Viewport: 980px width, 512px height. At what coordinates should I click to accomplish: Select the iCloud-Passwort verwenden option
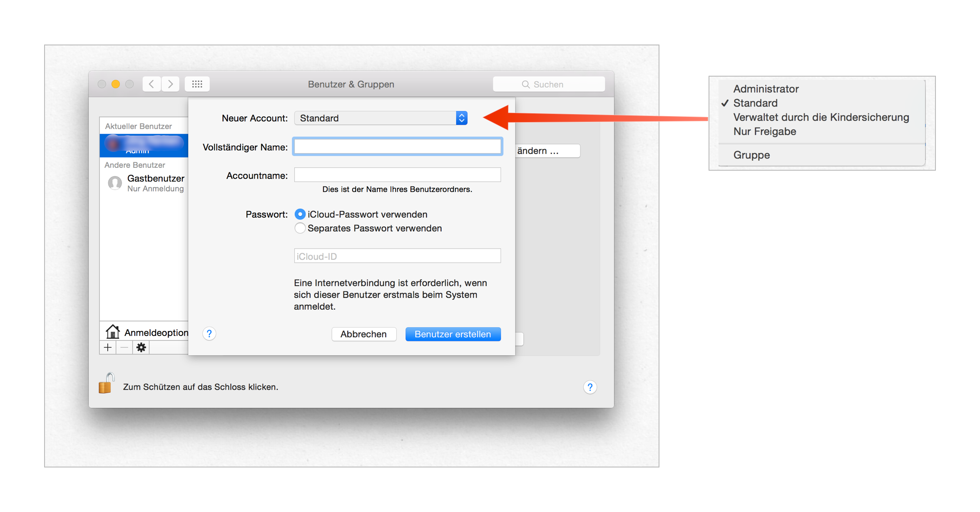click(x=300, y=214)
